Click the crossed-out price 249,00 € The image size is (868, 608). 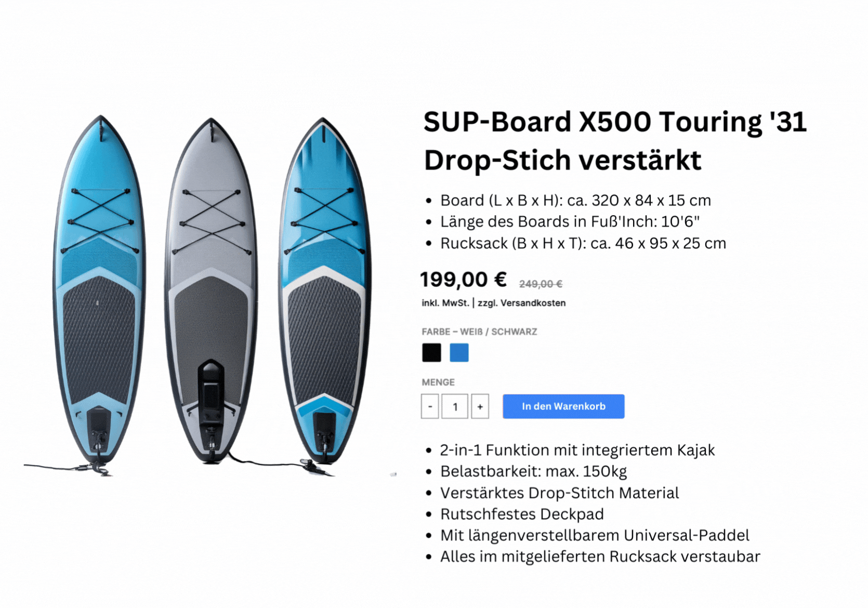(x=541, y=284)
